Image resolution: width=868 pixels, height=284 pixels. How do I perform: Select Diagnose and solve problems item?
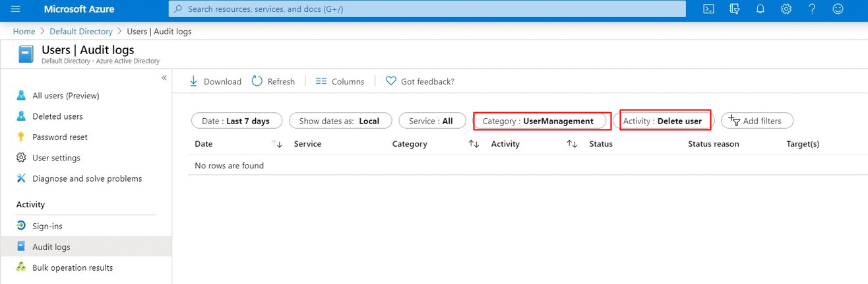click(x=86, y=178)
